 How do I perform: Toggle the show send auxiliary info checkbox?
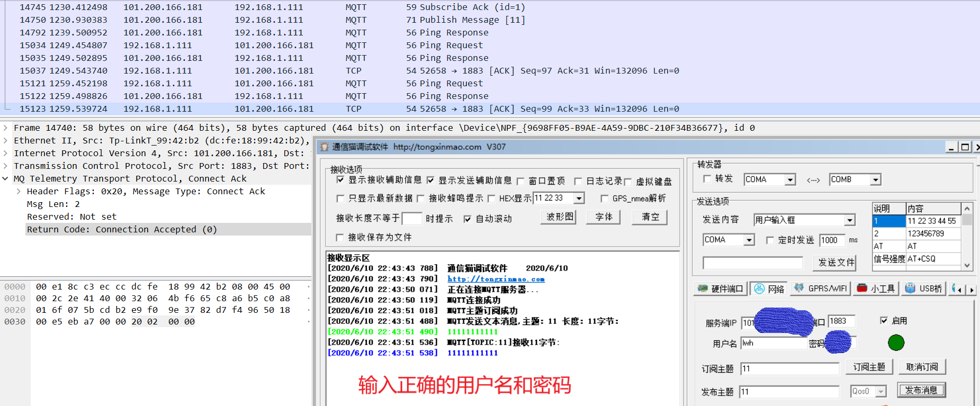430,180
